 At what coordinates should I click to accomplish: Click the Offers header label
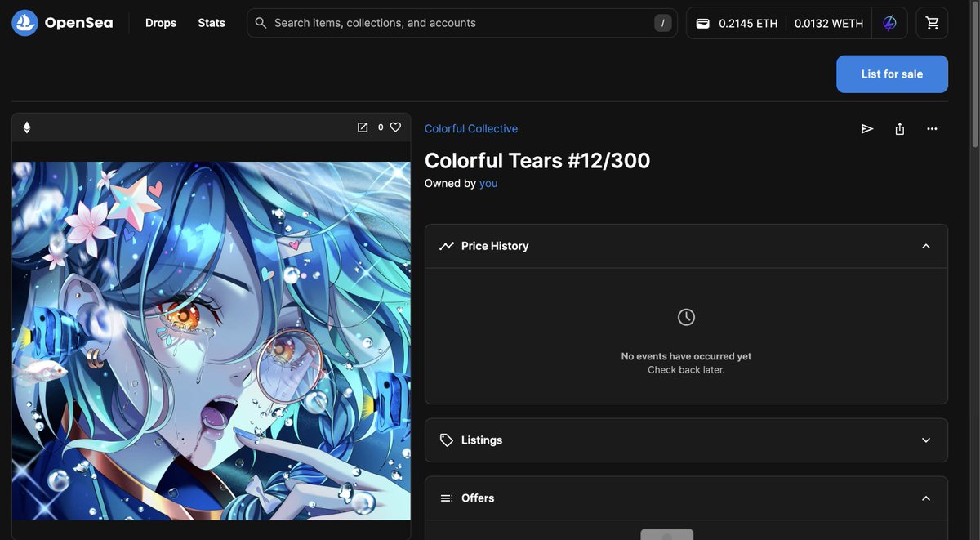[x=478, y=498]
